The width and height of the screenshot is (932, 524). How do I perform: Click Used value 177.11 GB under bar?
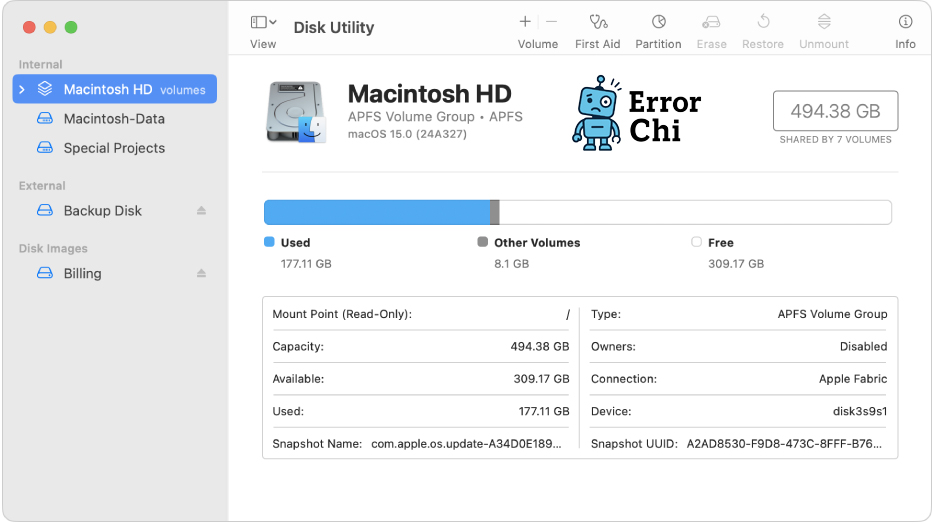(x=306, y=264)
